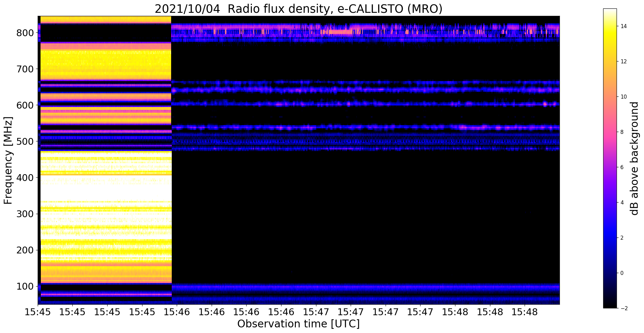This screenshot has width=644, height=333.
Task: Click the colorbar tick value 6
Action: click(622, 167)
